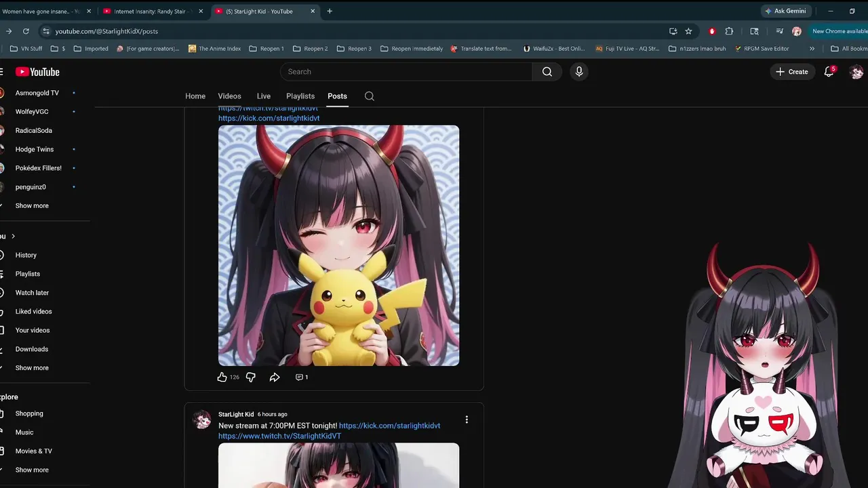Expand Show more under Movies & TV
Screen dimensions: 868x488
(x=32, y=470)
